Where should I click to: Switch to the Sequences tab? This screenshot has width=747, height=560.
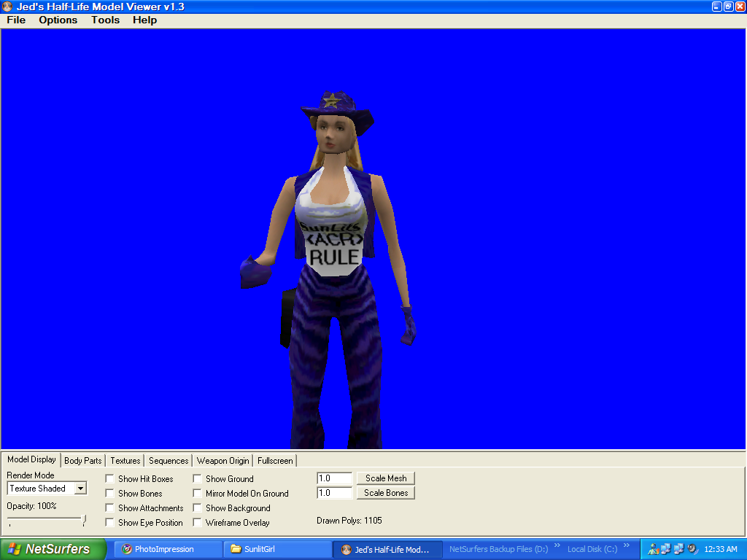pos(169,461)
